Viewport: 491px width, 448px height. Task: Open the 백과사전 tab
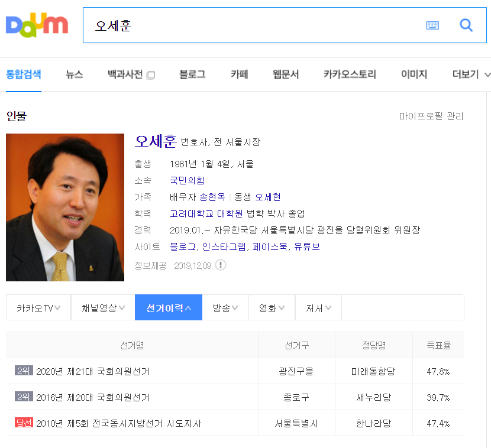[x=125, y=74]
